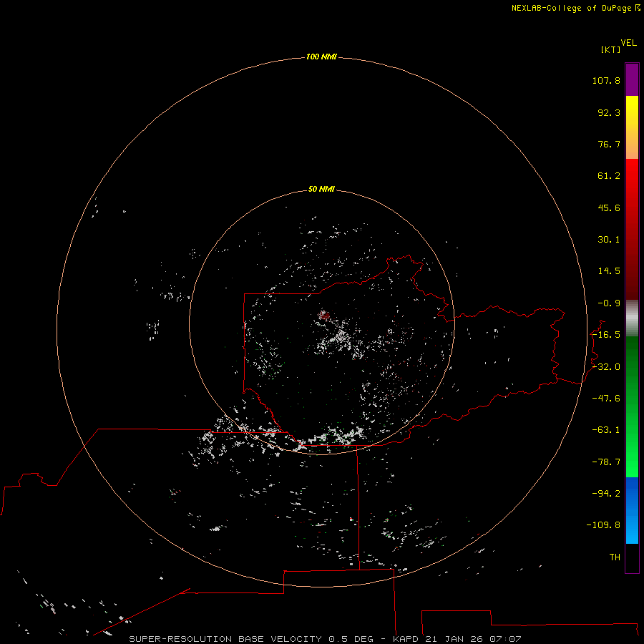The image size is (644, 644).
Task: Click the -63.1 legend value
Action: [x=606, y=430]
